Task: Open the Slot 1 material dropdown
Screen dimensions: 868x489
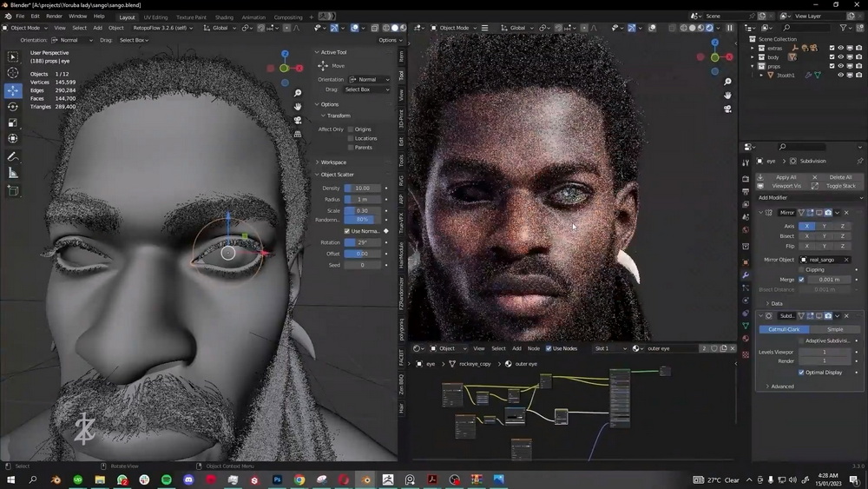Action: [x=610, y=348]
